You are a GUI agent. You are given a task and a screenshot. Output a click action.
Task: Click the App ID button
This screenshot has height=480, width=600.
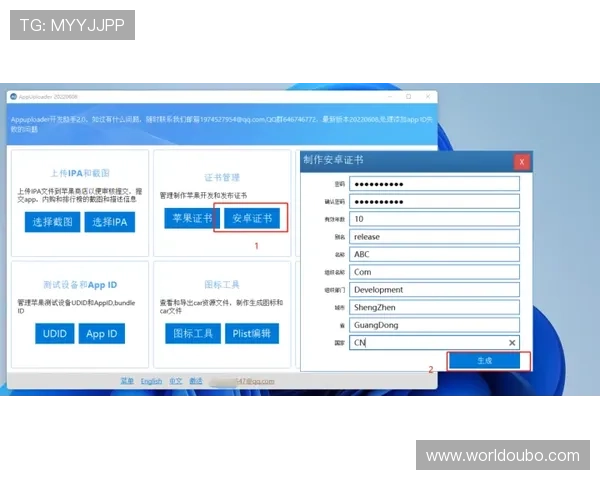point(101,334)
